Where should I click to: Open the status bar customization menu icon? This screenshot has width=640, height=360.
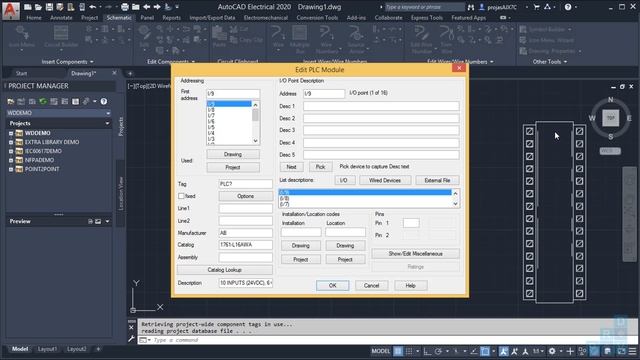(x=632, y=351)
